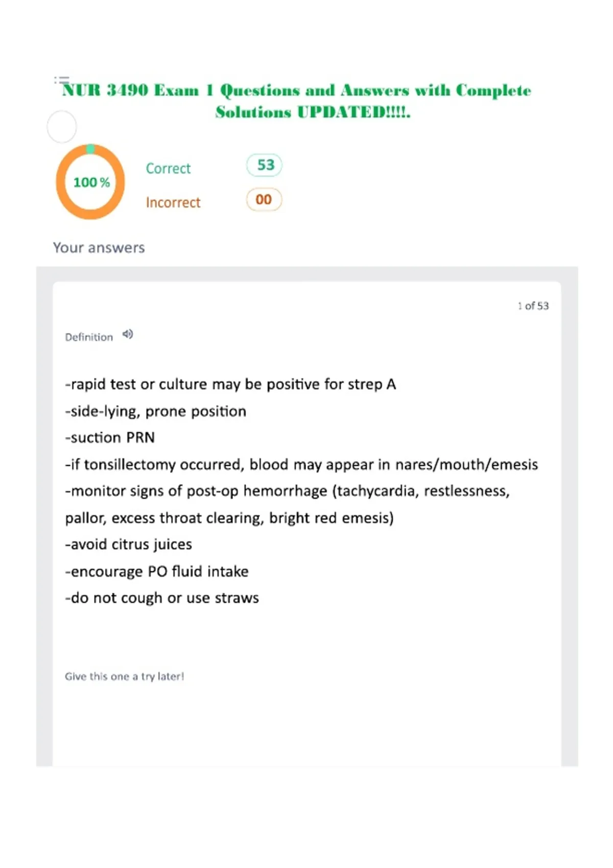Click the Definition label on card
The width and height of the screenshot is (613, 868).
point(89,337)
